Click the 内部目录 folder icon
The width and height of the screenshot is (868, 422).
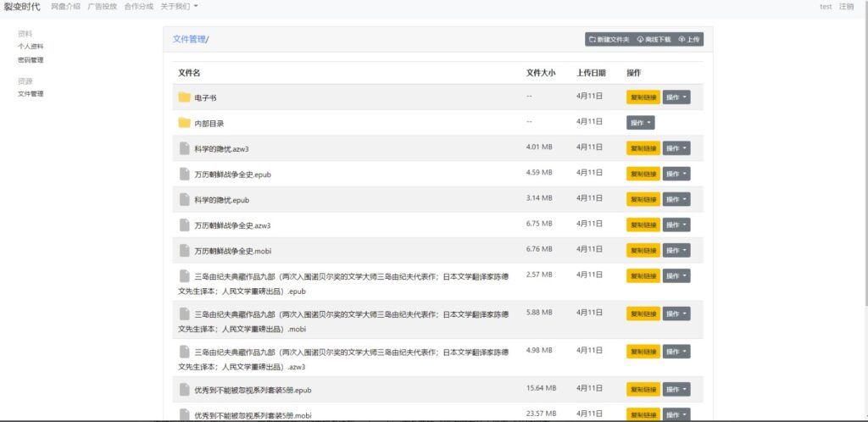coord(184,123)
